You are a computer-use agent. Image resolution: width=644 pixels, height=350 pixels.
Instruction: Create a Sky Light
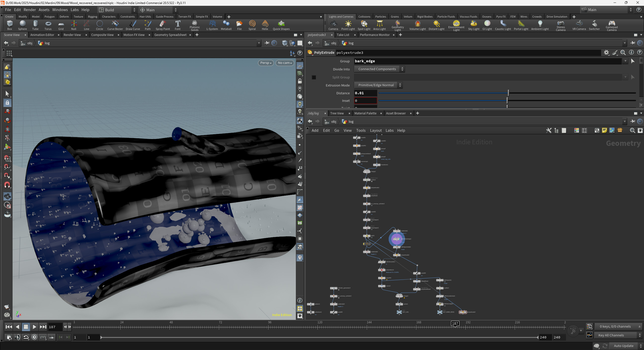pos(474,25)
